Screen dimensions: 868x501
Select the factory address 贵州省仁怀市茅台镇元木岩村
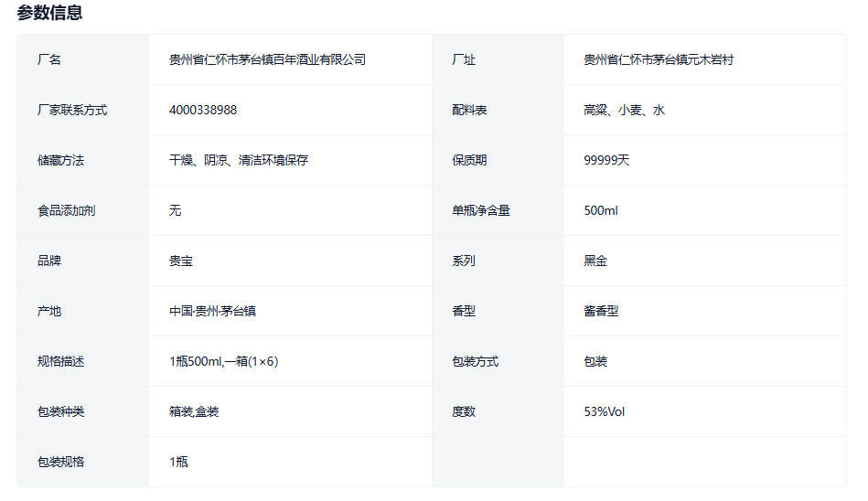pos(659,59)
